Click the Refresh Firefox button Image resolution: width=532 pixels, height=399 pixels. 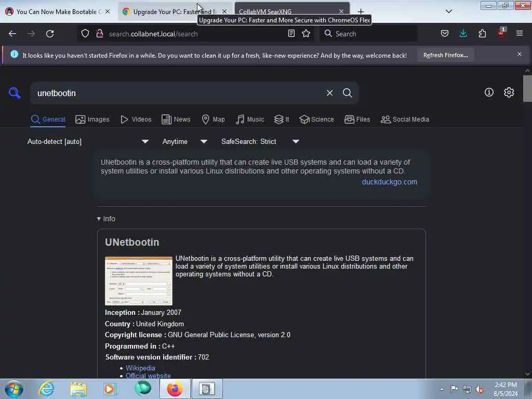coord(445,55)
